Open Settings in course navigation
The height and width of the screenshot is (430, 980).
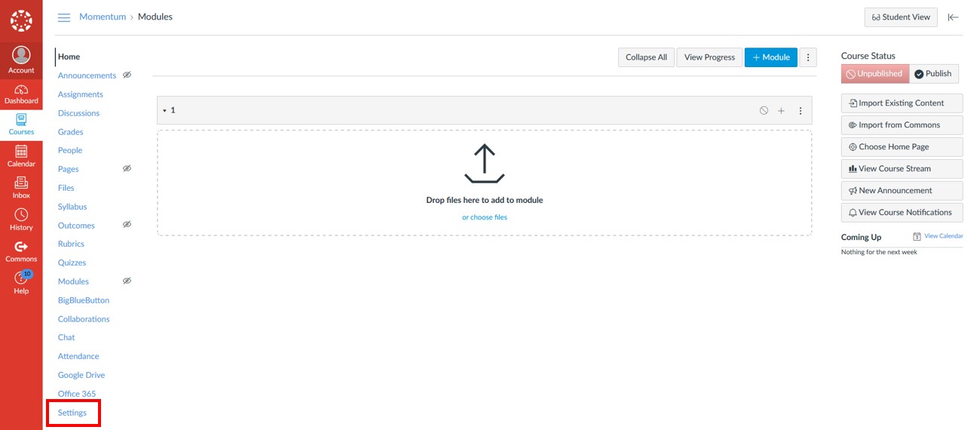(x=72, y=413)
